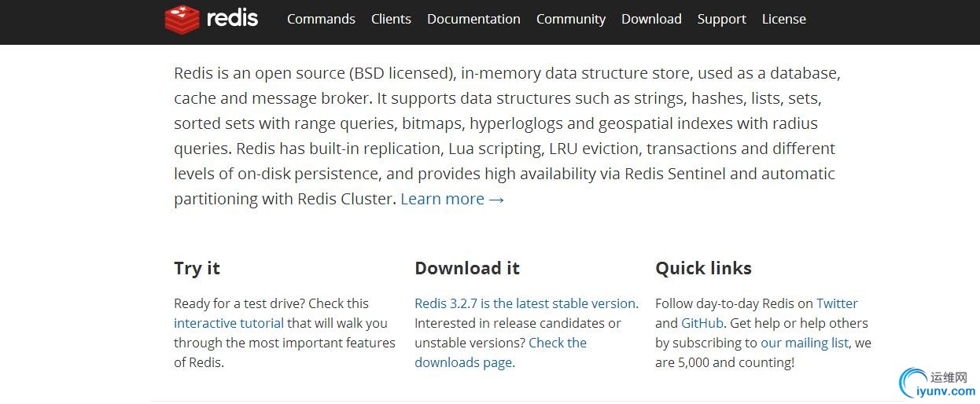Select Support in the top navigation
Screen dimensions: 980x404
[x=721, y=19]
